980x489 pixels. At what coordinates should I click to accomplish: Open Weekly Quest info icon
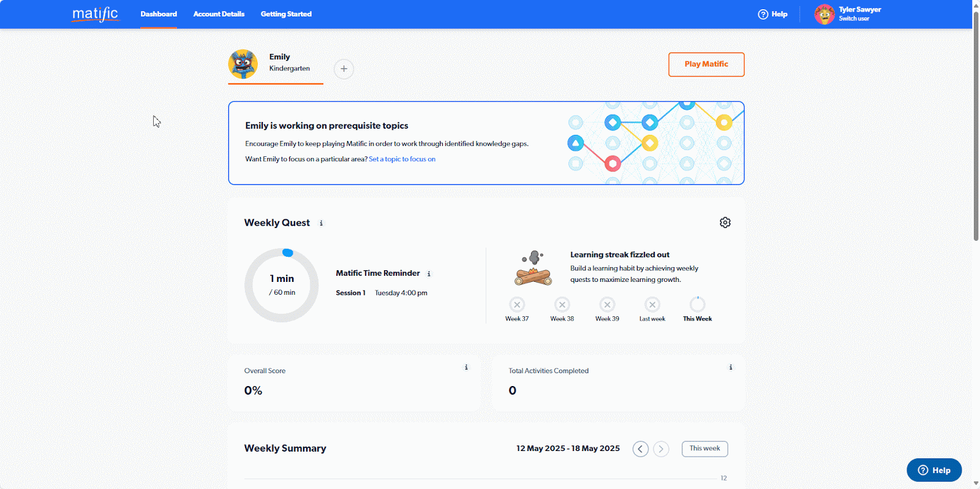(x=321, y=224)
